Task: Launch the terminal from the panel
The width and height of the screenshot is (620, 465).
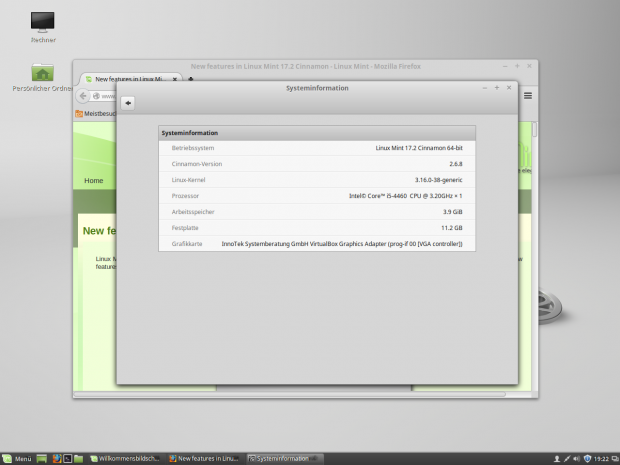Action: pos(68,459)
